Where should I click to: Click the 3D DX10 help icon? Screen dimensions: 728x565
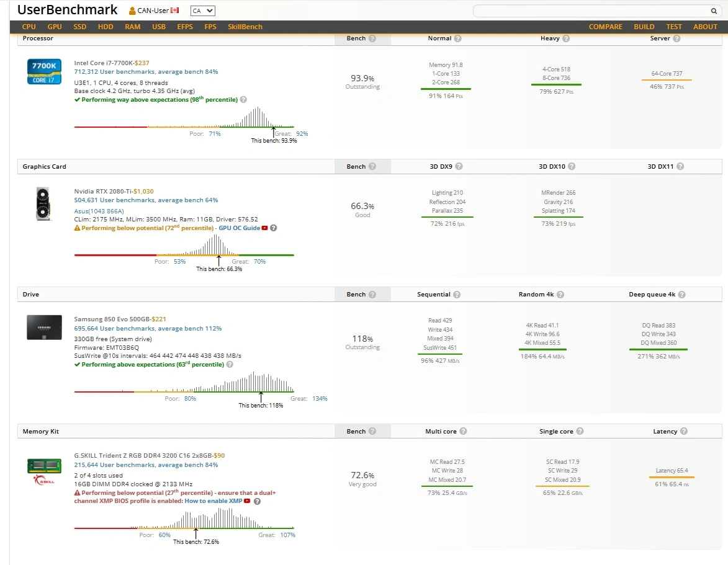click(572, 167)
